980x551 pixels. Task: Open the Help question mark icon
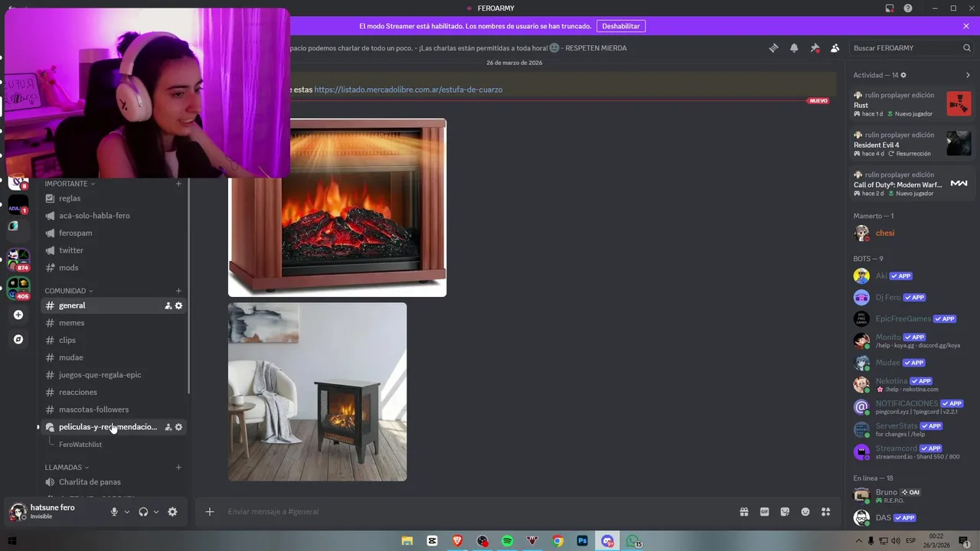tap(908, 8)
